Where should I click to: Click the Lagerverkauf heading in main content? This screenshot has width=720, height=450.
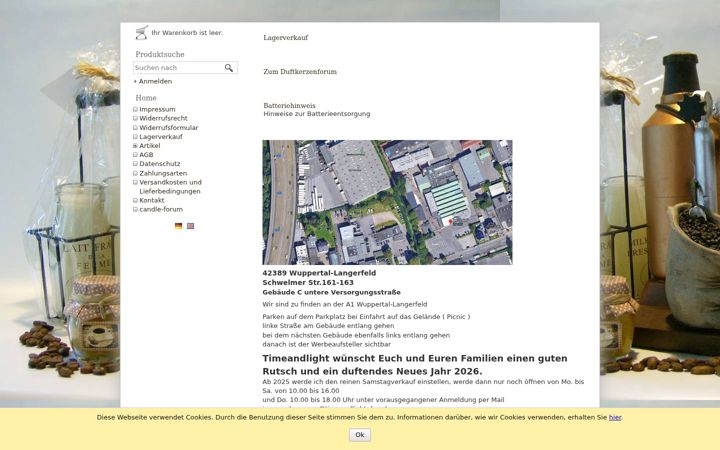pyautogui.click(x=286, y=38)
